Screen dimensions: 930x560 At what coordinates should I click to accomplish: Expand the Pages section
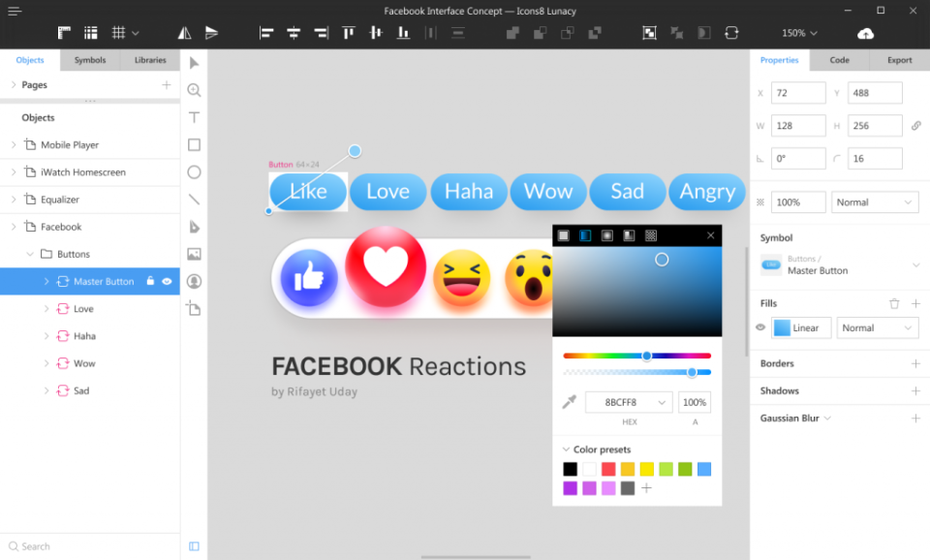tap(13, 85)
